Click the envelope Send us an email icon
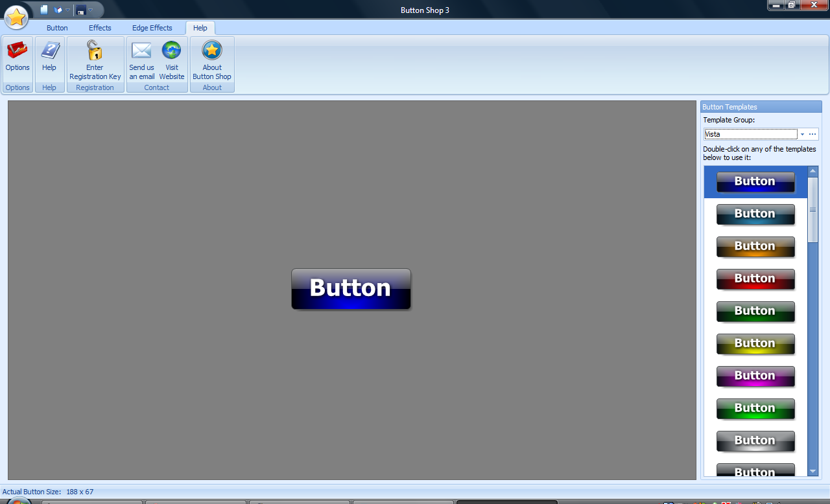Screen dimensions: 830x504 pos(141,51)
